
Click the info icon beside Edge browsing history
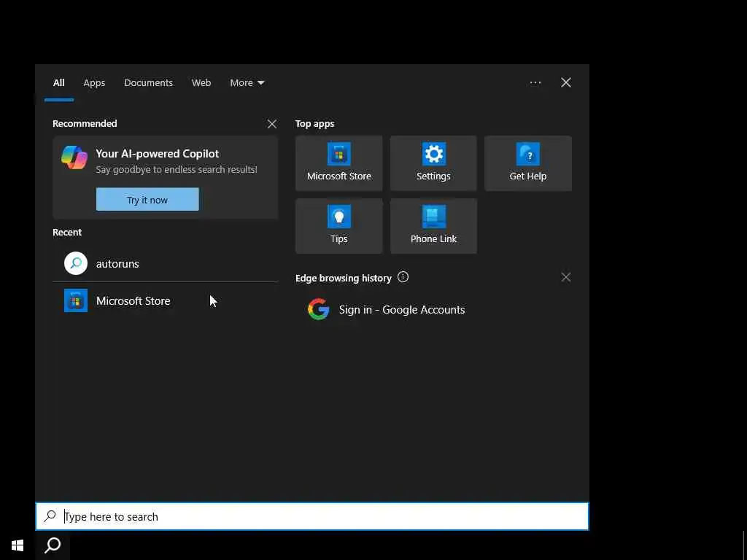(403, 277)
